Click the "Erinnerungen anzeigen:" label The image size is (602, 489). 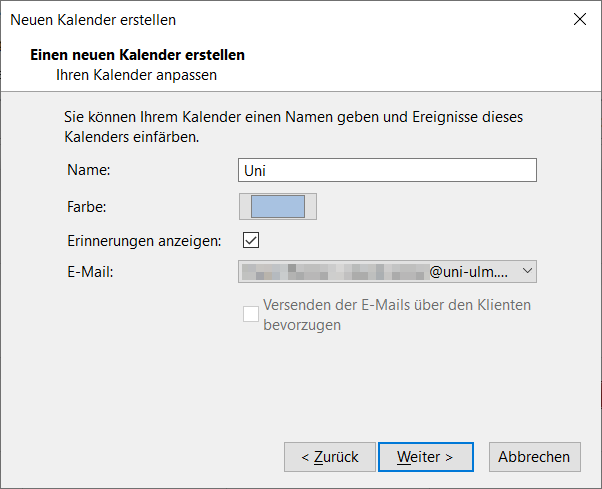pos(143,240)
